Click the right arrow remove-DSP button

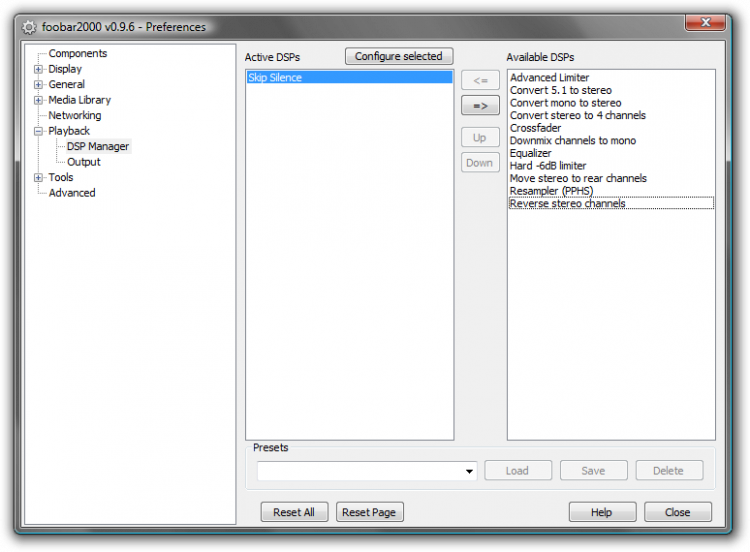coord(480,106)
